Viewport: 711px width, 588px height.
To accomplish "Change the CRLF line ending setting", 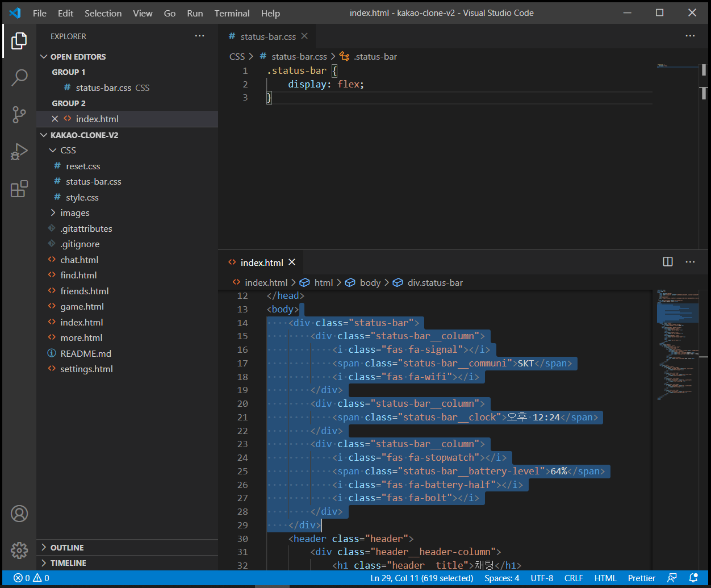I will click(x=574, y=578).
